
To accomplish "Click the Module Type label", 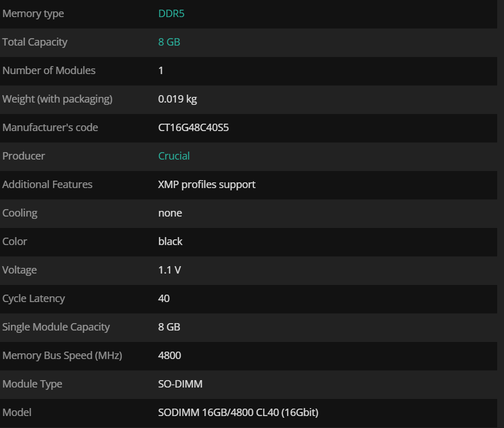I will point(32,384).
